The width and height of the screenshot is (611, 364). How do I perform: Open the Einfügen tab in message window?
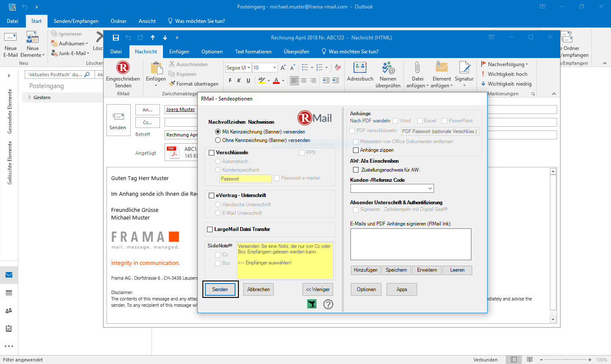pos(179,52)
